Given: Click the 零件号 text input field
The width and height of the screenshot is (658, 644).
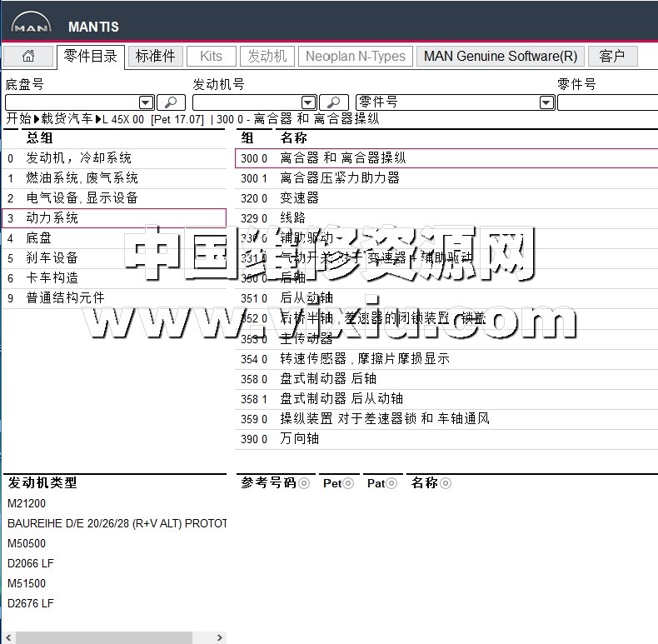Looking at the screenshot, I should pos(608,102).
